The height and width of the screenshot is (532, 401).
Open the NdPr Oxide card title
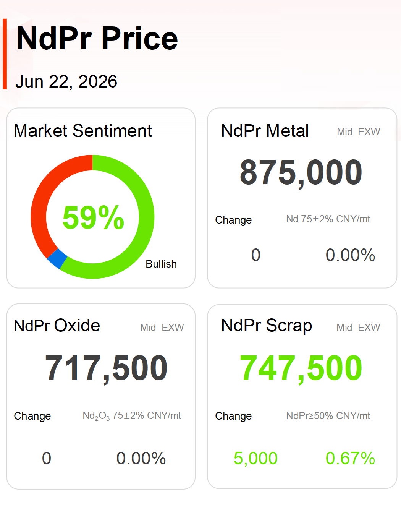click(57, 326)
